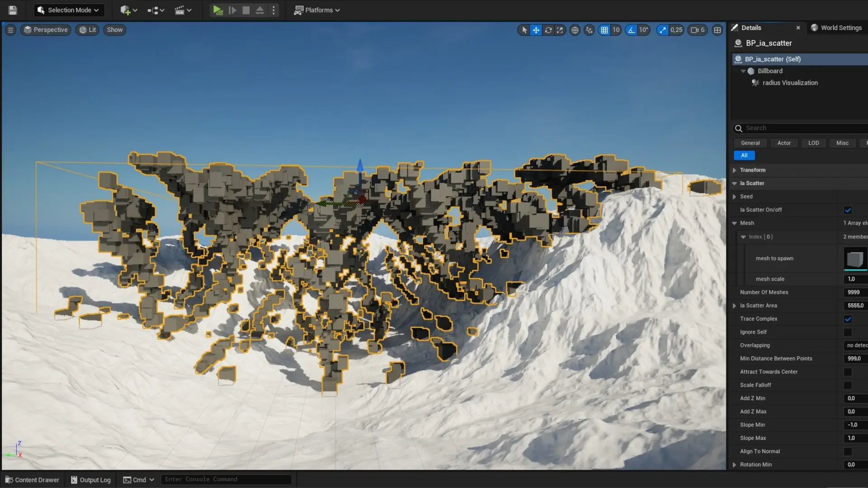Image resolution: width=868 pixels, height=488 pixels.
Task: Select the rotate gizmo tool in viewport
Action: coord(548,30)
